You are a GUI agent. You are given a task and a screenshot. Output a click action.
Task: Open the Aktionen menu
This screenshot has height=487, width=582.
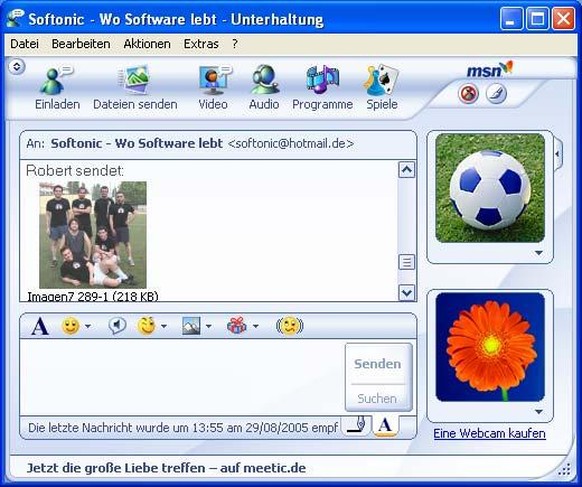[x=147, y=44]
